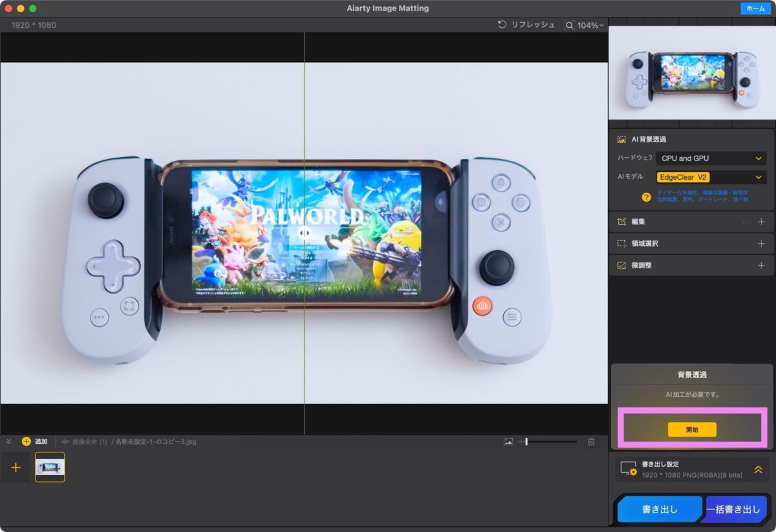Open the ハードウェア CPU and GPU dropdown
The image size is (776, 532).
coord(711,158)
